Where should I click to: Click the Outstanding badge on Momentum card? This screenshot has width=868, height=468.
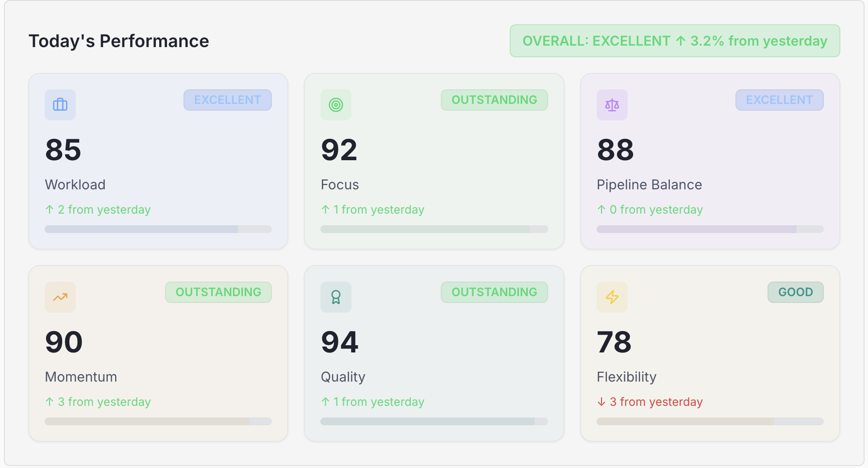coord(218,292)
